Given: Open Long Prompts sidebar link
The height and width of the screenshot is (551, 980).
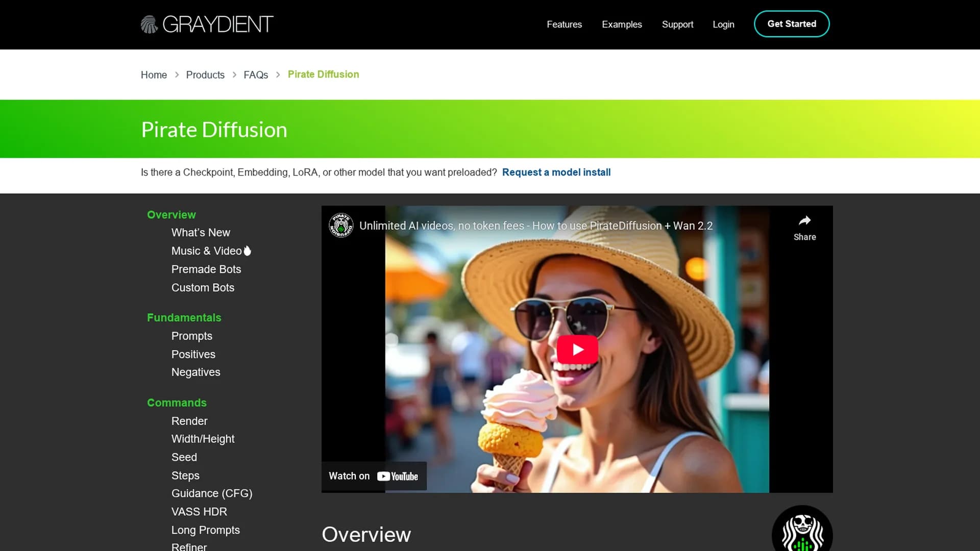Looking at the screenshot, I should click(206, 530).
